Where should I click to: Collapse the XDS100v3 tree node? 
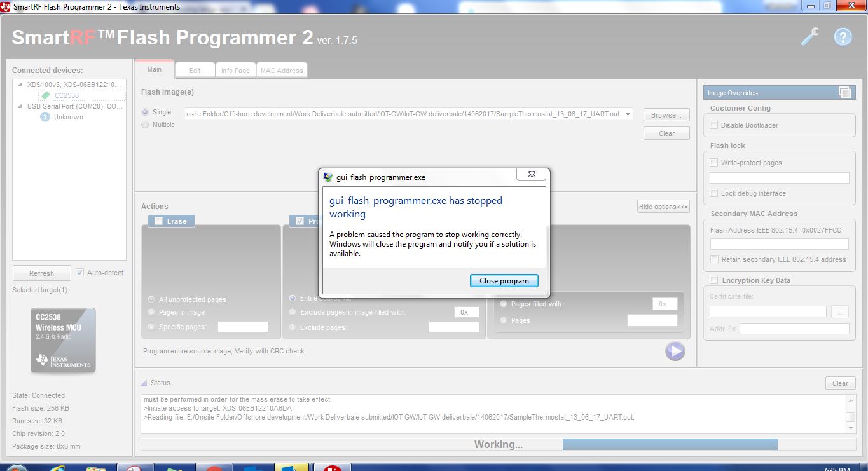coord(20,85)
